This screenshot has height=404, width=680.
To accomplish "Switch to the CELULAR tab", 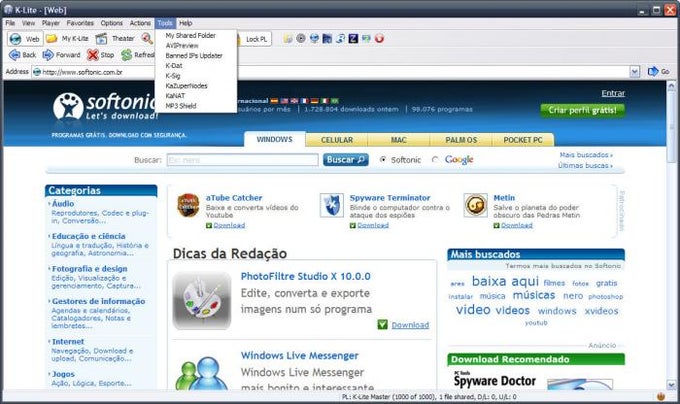I will coord(337,140).
